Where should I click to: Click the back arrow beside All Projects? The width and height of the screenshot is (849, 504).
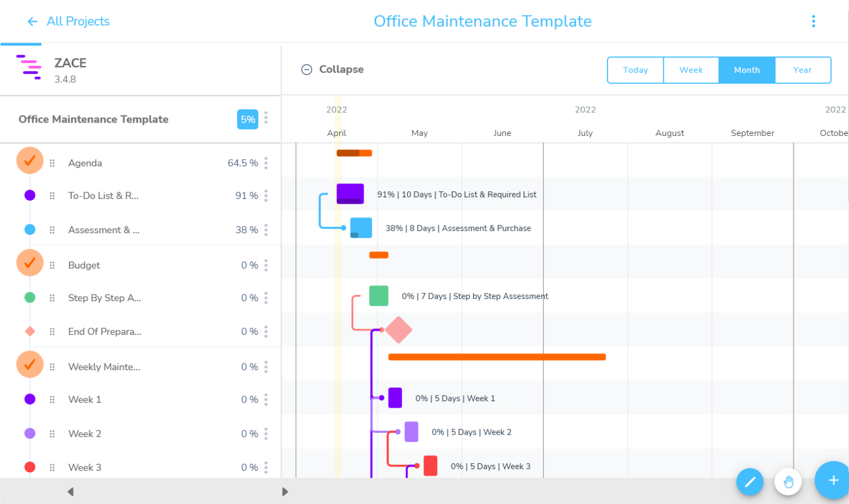click(32, 21)
